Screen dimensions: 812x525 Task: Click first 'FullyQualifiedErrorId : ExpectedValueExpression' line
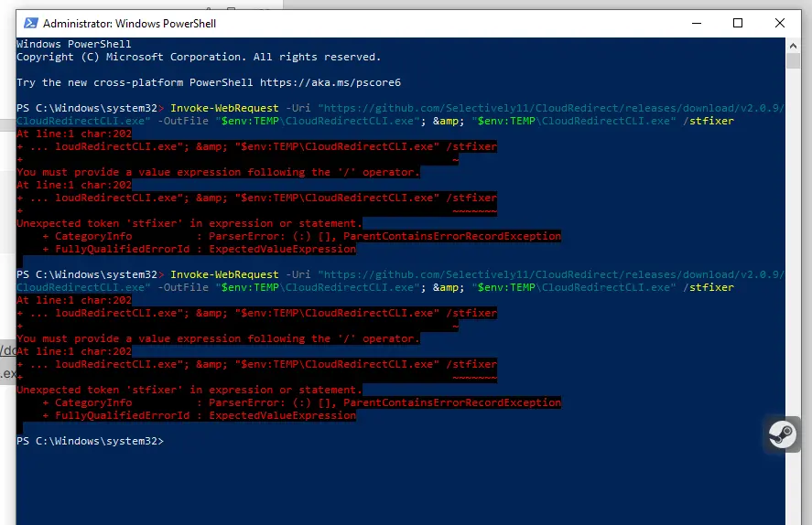pyautogui.click(x=200, y=250)
